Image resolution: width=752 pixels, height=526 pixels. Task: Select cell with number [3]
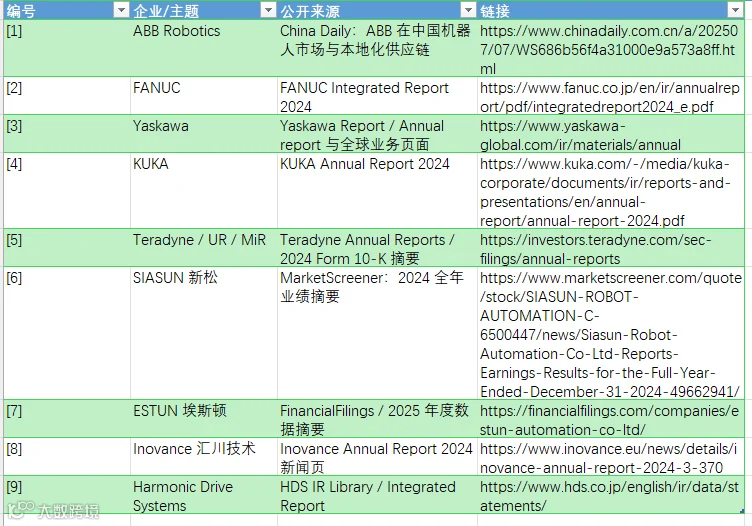(67, 134)
